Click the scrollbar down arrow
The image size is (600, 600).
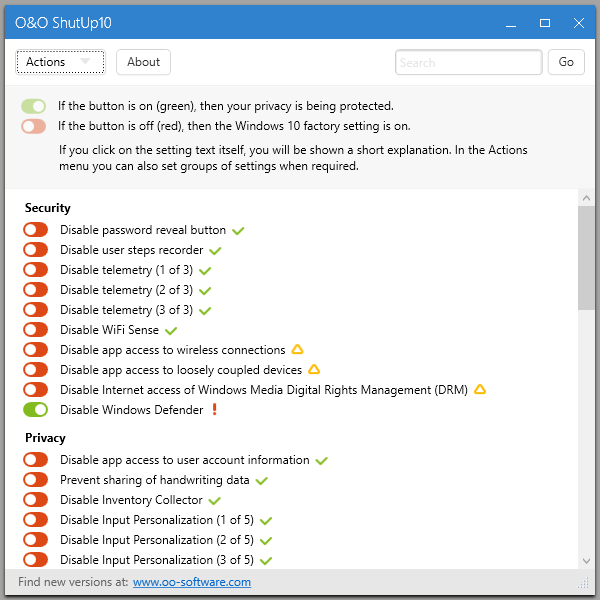[586, 561]
